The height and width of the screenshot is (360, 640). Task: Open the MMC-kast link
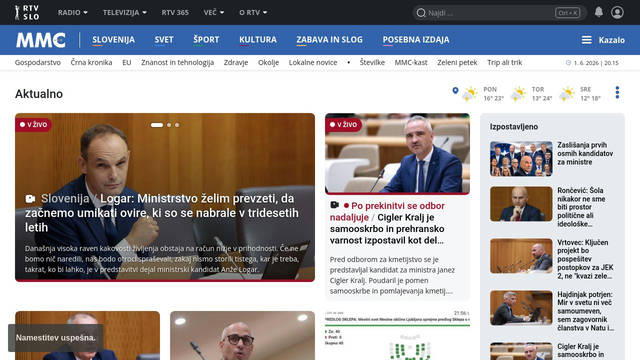click(411, 62)
